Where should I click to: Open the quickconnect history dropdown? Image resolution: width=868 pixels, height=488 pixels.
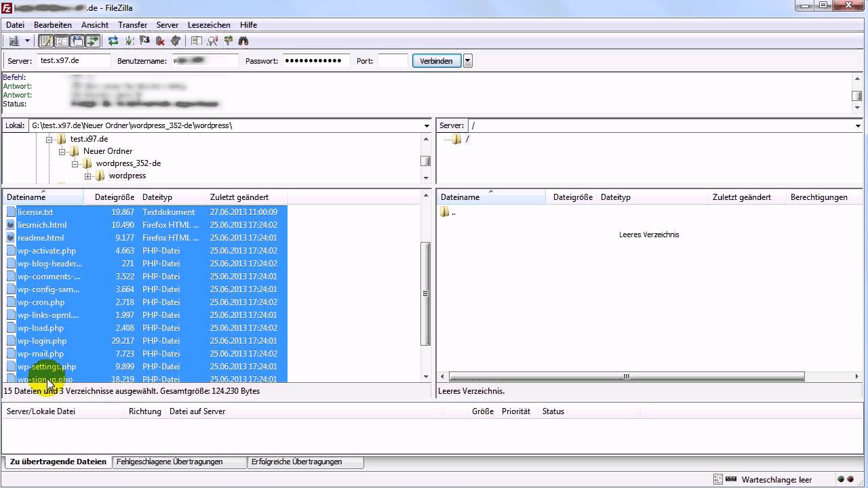[x=468, y=61]
